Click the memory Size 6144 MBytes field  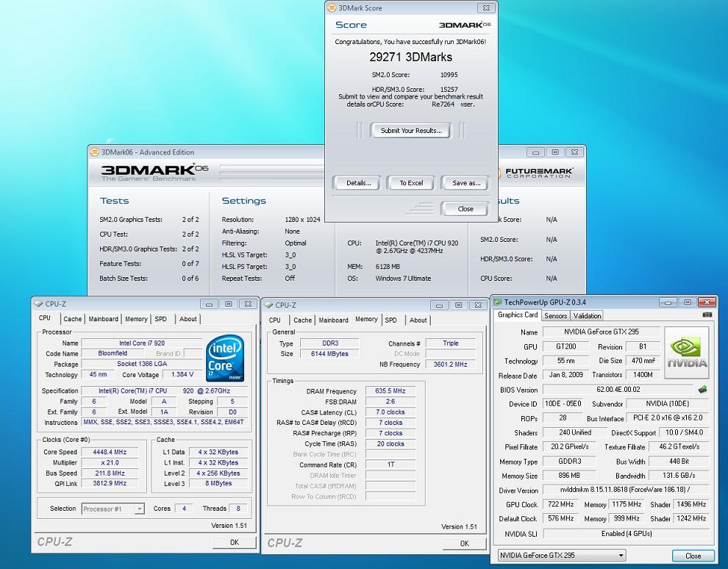point(329,354)
